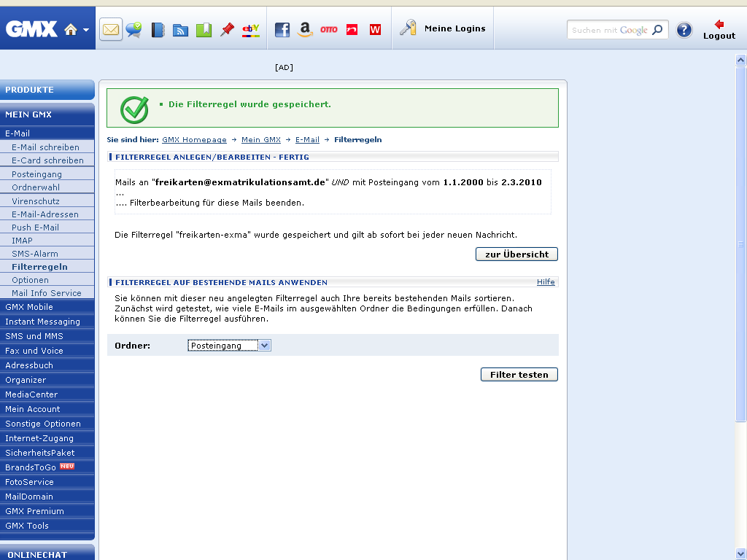Expand the dropdown arrow beside home icon

point(86,31)
